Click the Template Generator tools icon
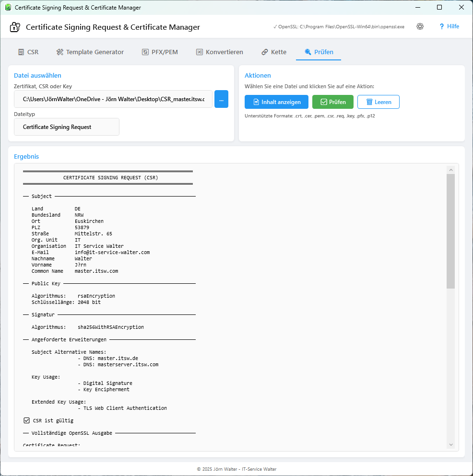473x476 pixels. pyautogui.click(x=60, y=52)
